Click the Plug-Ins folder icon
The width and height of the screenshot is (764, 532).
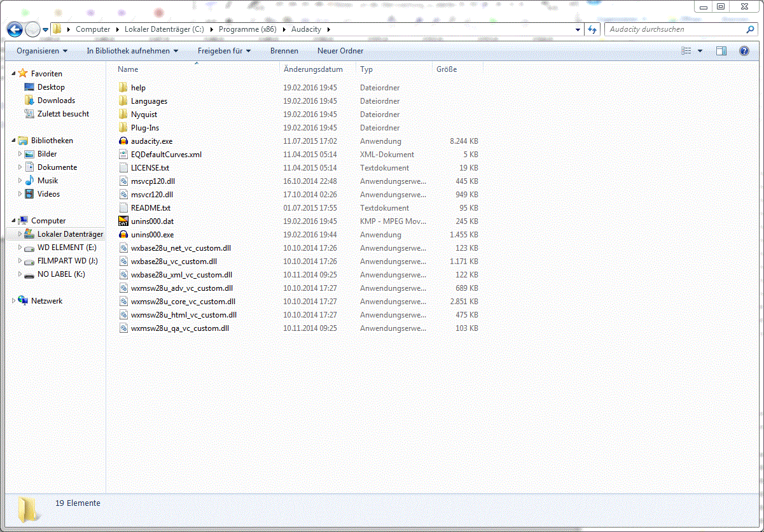[x=123, y=128]
